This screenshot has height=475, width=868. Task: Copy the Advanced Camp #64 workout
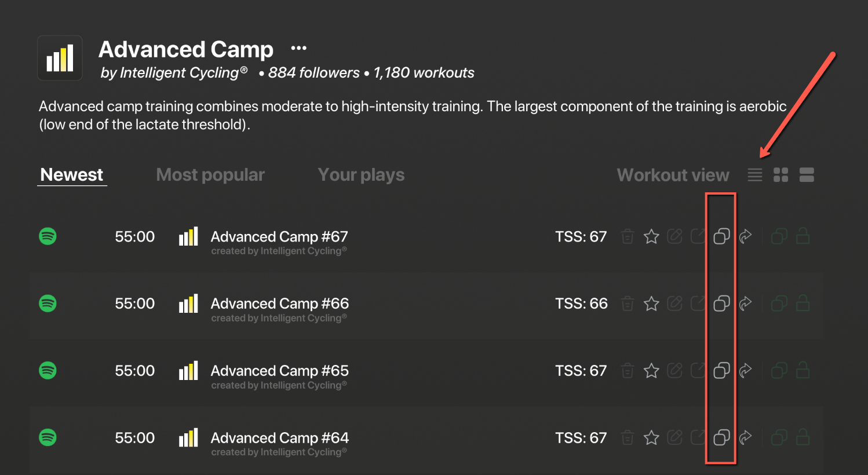721,437
